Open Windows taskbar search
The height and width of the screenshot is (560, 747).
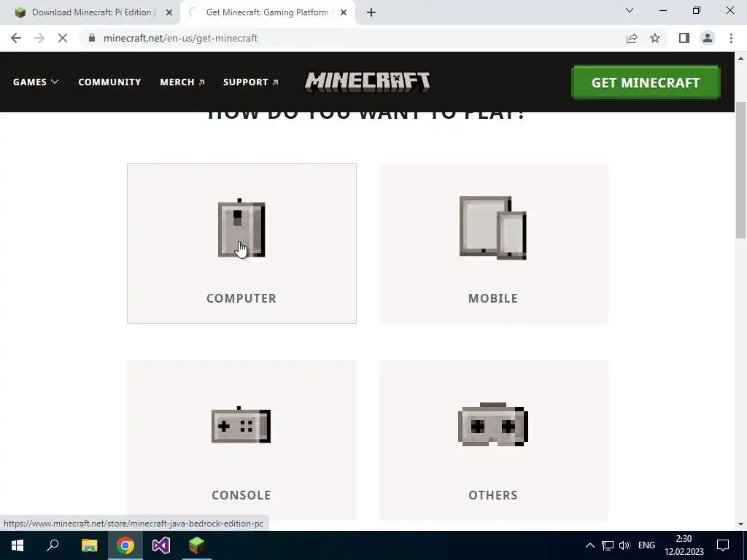point(53,545)
